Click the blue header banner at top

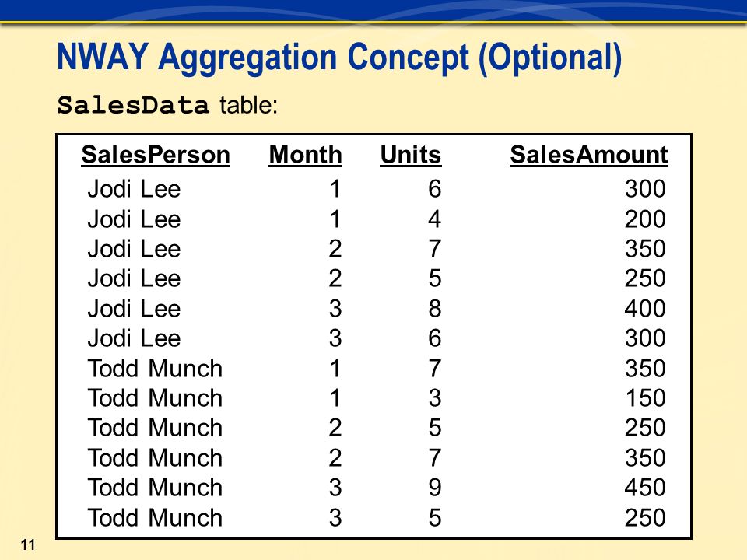pyautogui.click(x=373, y=11)
